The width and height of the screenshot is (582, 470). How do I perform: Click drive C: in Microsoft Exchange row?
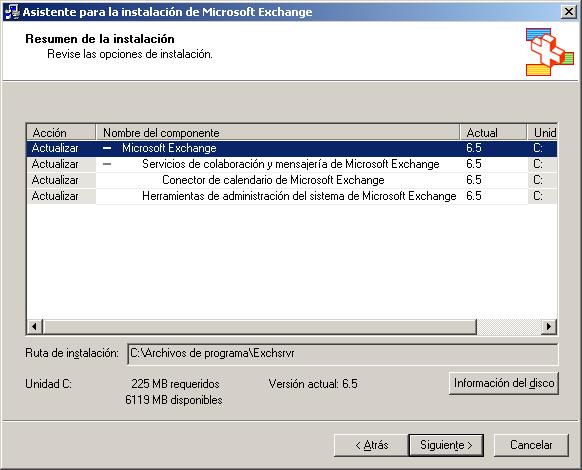[538, 148]
